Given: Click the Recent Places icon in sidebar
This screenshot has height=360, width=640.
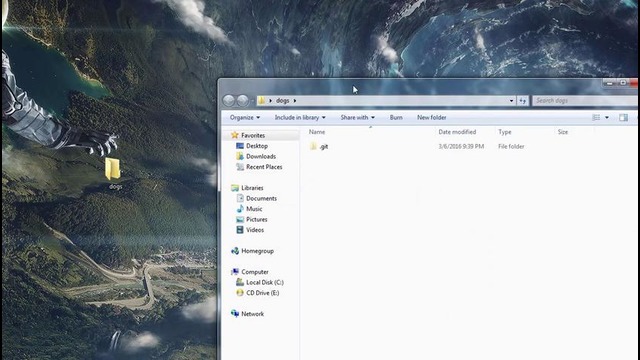Looking at the screenshot, I should [240, 167].
